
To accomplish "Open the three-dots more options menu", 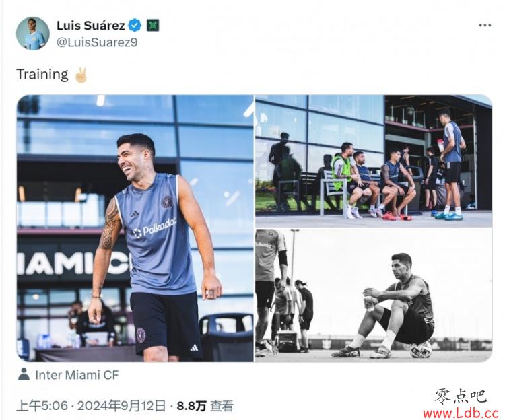I will (485, 26).
